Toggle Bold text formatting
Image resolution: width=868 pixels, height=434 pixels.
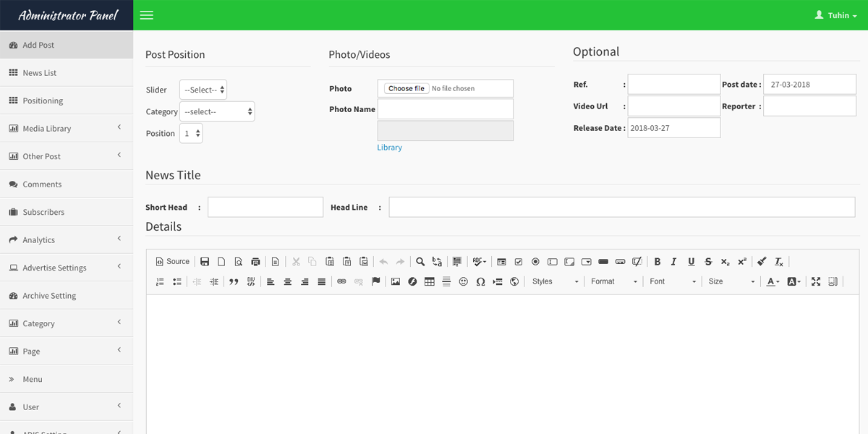(x=658, y=262)
